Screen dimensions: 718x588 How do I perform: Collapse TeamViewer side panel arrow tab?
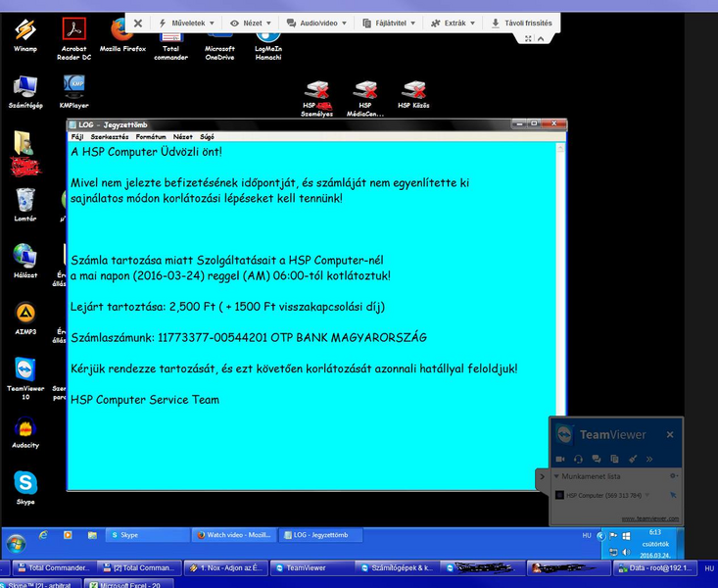[542, 476]
